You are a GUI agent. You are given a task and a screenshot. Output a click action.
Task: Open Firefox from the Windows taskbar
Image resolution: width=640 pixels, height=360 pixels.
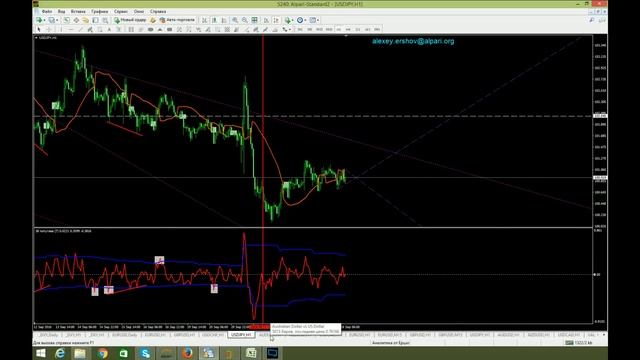(x=187, y=353)
